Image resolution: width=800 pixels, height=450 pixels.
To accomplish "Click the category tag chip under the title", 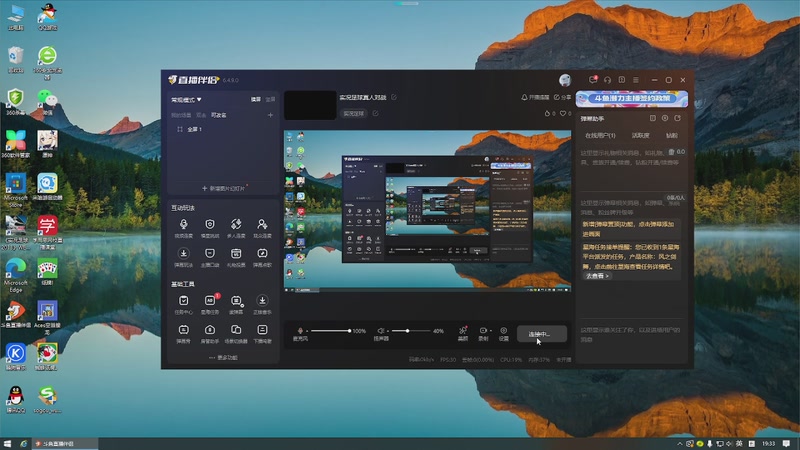I will coord(354,113).
